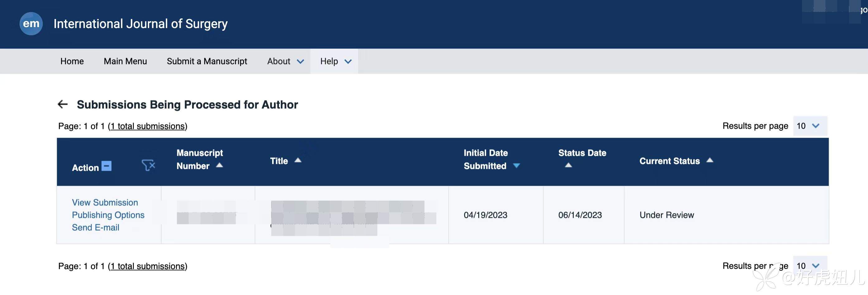Click the Editorial Manager em logo

click(x=31, y=24)
